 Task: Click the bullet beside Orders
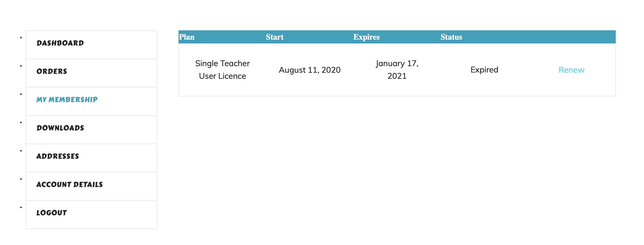point(21,66)
